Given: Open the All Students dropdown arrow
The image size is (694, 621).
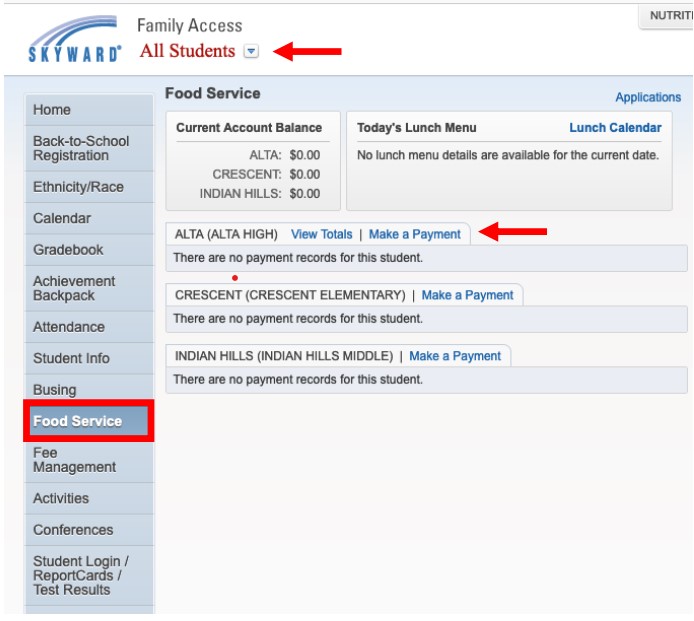Looking at the screenshot, I should (251, 52).
